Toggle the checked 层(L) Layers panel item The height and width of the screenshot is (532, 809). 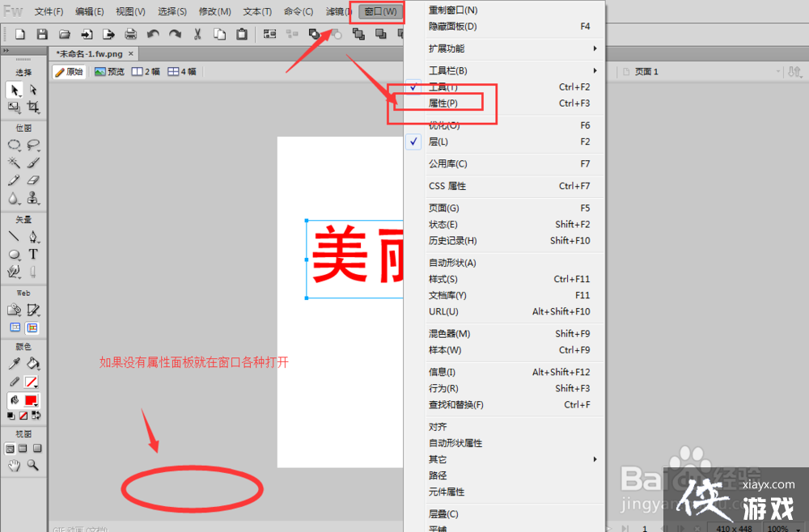pyautogui.click(x=438, y=141)
